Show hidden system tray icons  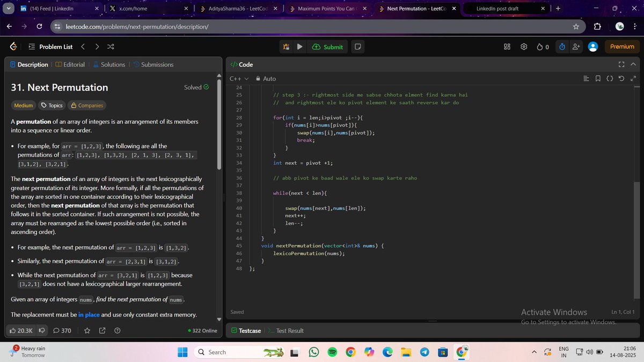pyautogui.click(x=534, y=352)
